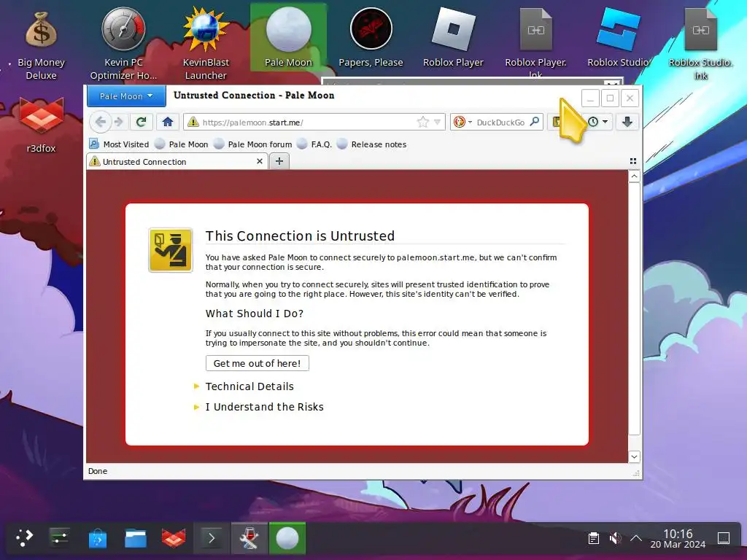Close the Untrusted Connection tab
The height and width of the screenshot is (560, 747).
click(260, 161)
